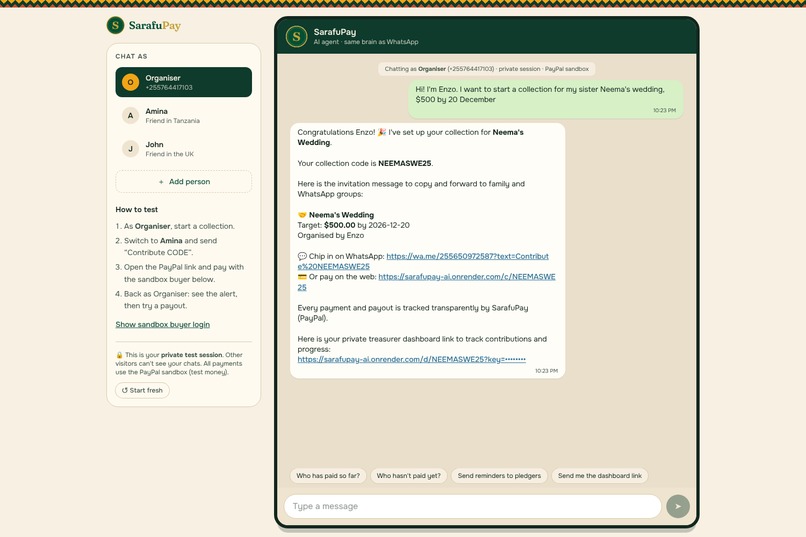Viewport: 806px width, 537px height.
Task: Click the 'How to test' heading
Action: [x=137, y=210]
